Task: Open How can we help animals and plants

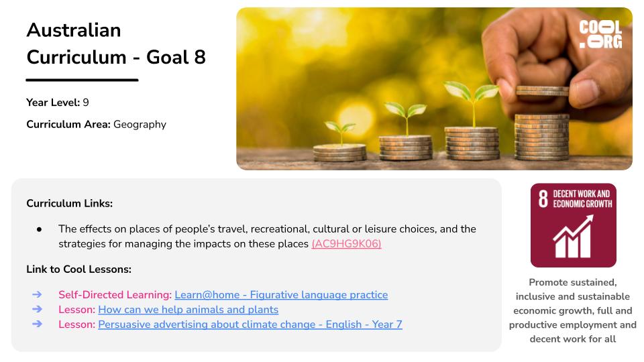Action: coord(188,310)
